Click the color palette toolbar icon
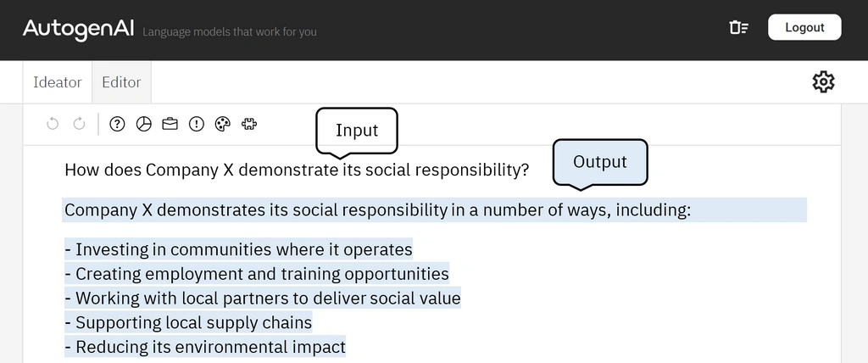 tap(223, 124)
